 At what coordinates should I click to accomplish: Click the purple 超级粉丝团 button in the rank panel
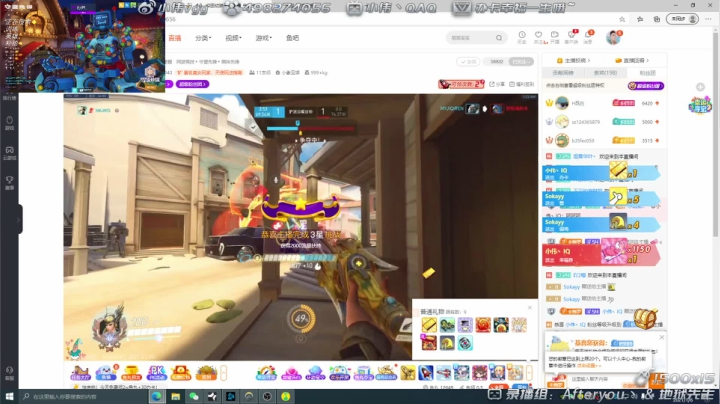pos(646,86)
